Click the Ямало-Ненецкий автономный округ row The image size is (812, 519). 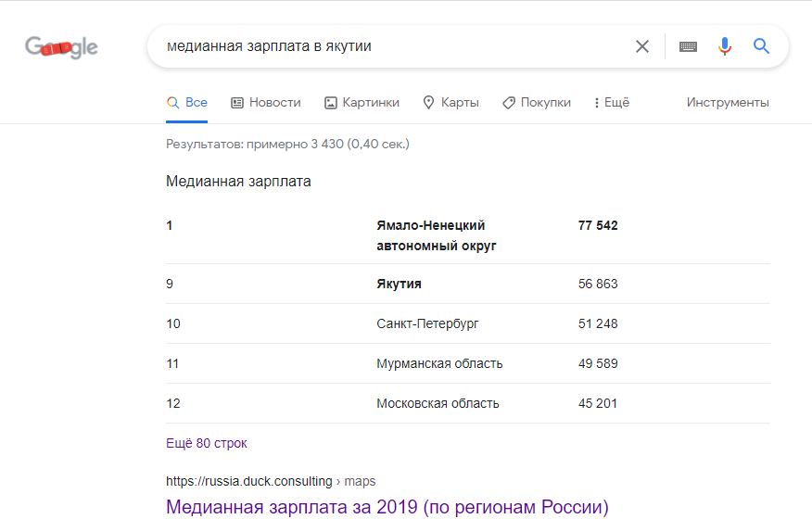[467, 235]
